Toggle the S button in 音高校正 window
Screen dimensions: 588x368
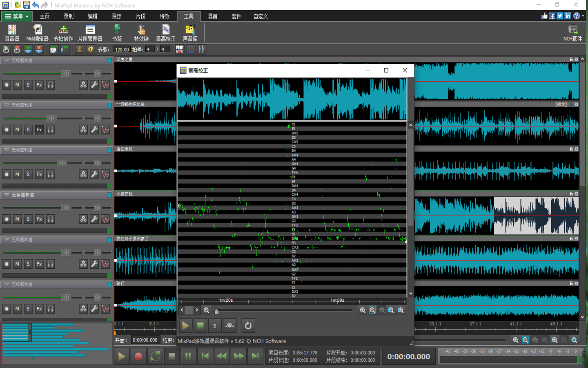pos(214,325)
